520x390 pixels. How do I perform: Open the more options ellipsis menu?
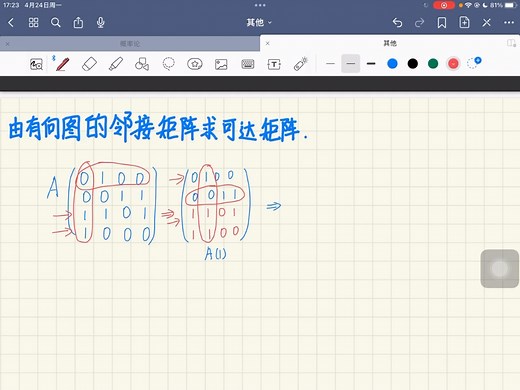[509, 23]
